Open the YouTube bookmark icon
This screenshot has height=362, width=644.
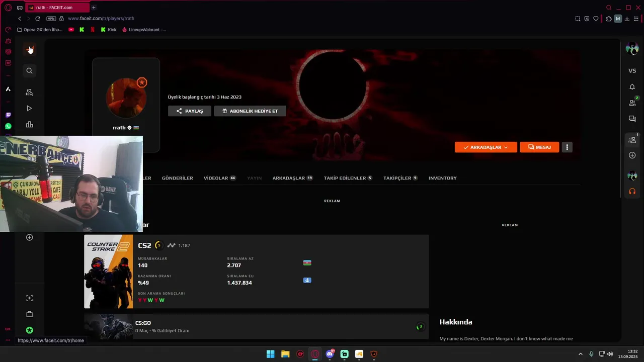[71, 30]
